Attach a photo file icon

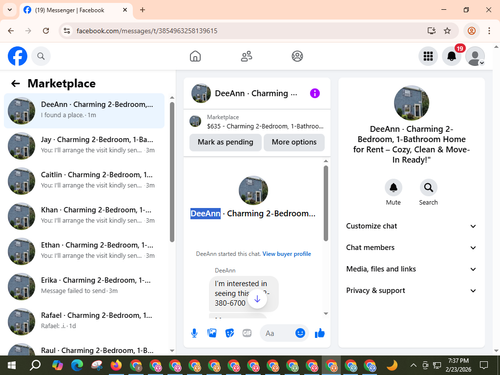point(212,333)
